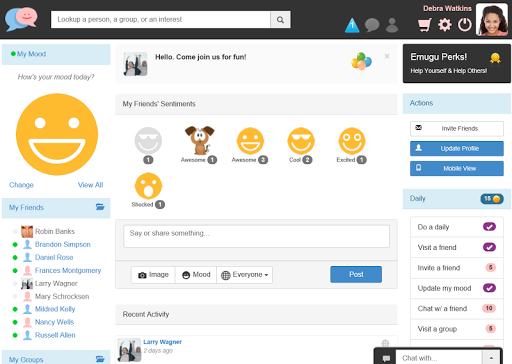Select the Image attachment option
Image resolution: width=512 pixels, height=364 pixels.
pos(153,275)
